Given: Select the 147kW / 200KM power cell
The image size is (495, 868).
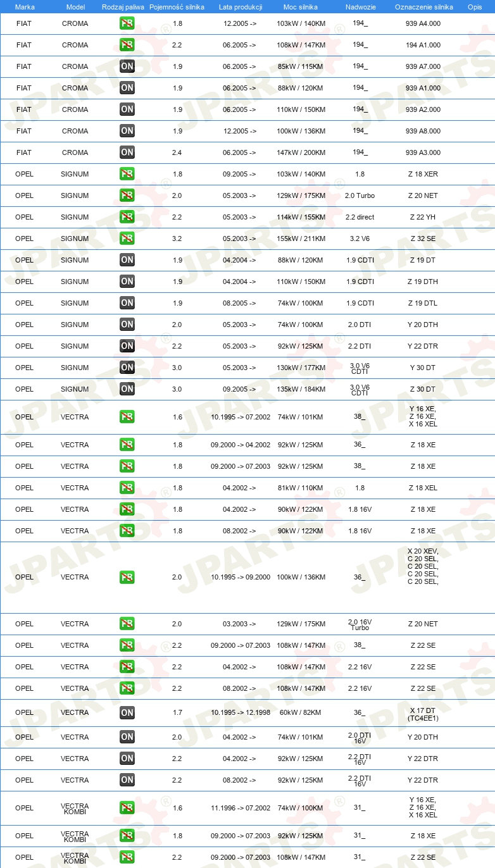Looking at the screenshot, I should coord(301,152).
